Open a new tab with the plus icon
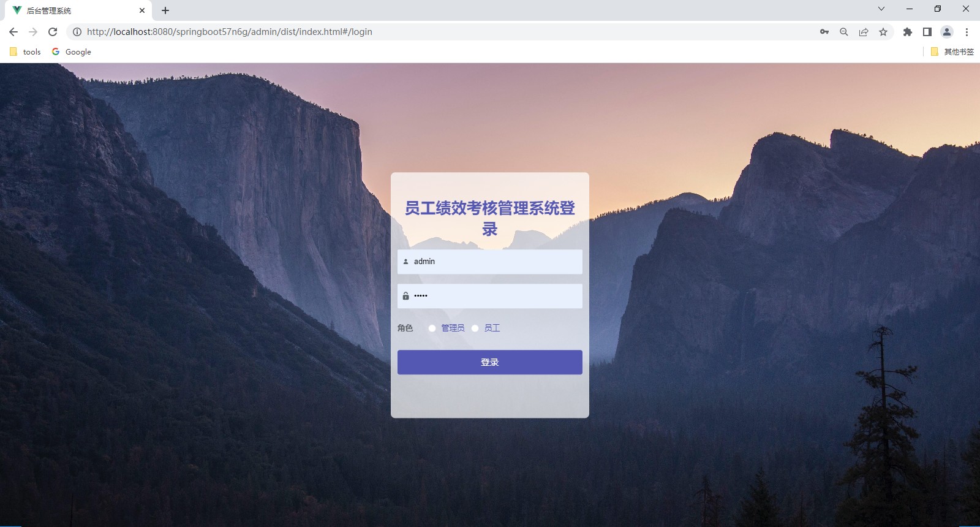980x527 pixels. pos(165,10)
